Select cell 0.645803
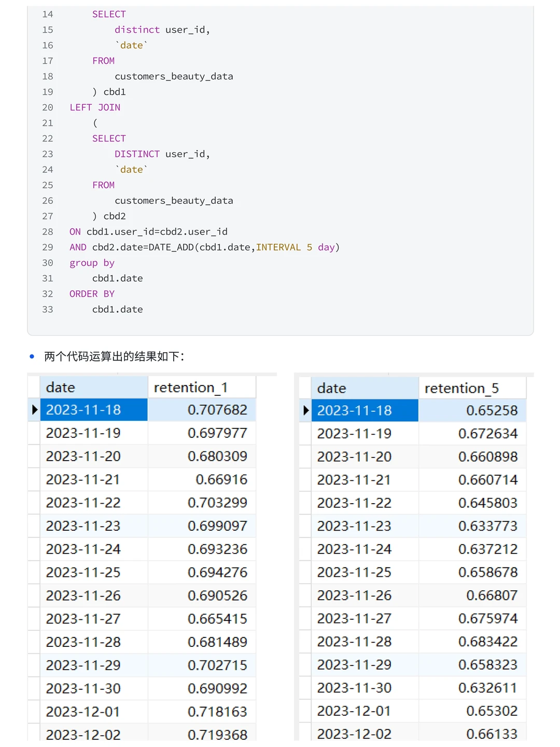 coord(472,503)
